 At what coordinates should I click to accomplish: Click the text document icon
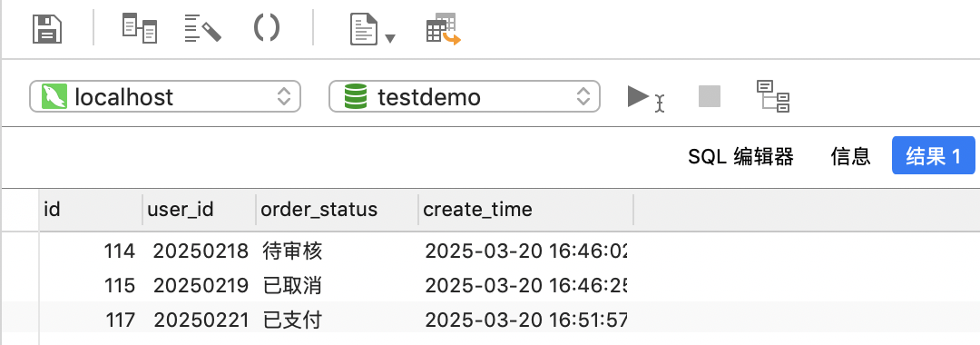coord(365,30)
